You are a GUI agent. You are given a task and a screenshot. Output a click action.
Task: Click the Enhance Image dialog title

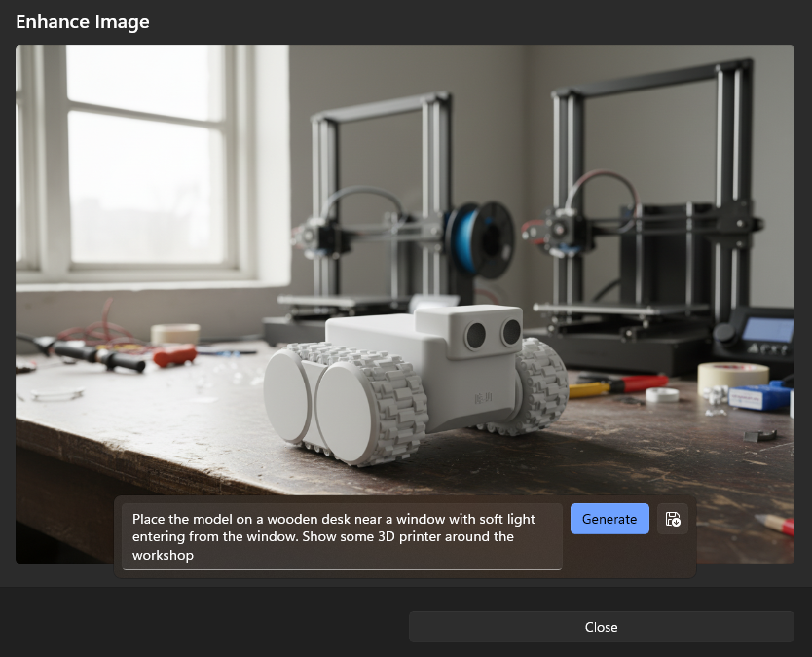[x=83, y=21]
